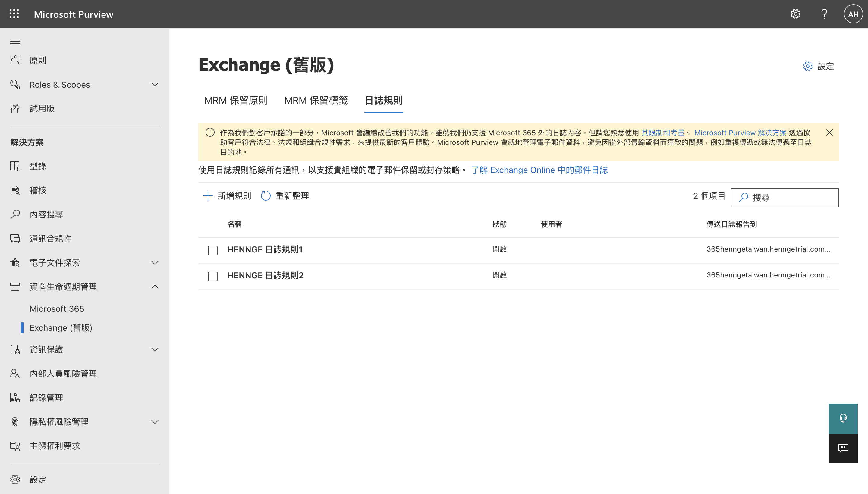Screen dimensions: 868x494
Task: Expand the 電子文件探索 chevron
Action: [155, 263]
